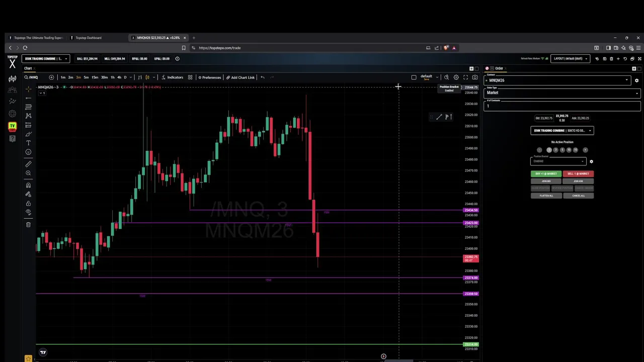
Task: Click Add Chart Link
Action: click(x=240, y=77)
